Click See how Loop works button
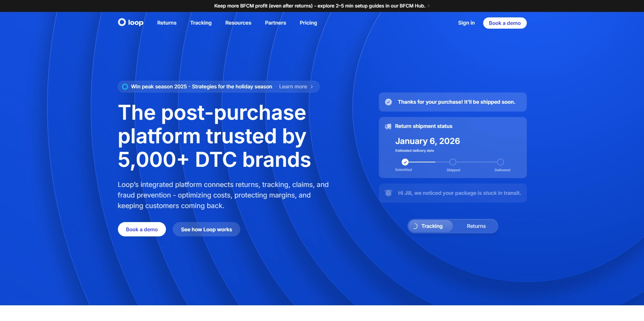Viewport: 644px width, 321px height. click(x=206, y=229)
